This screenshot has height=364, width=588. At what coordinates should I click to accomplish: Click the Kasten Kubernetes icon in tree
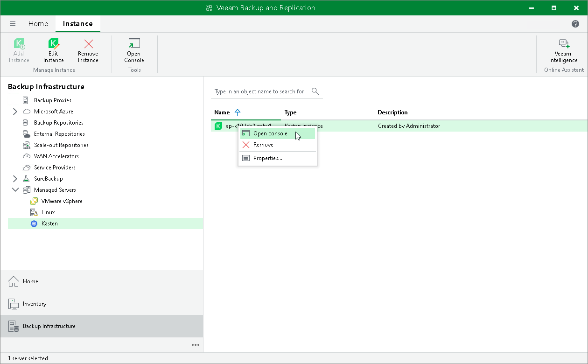(34, 224)
